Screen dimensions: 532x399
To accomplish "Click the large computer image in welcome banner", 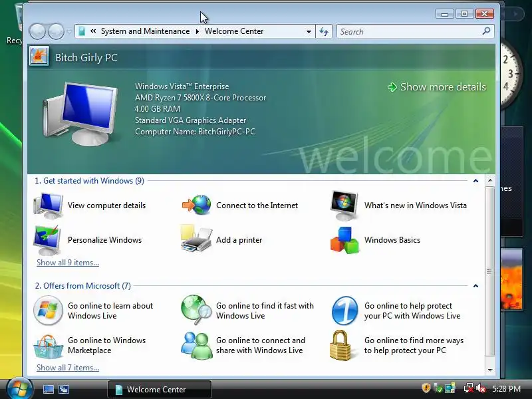I will 80,114.
